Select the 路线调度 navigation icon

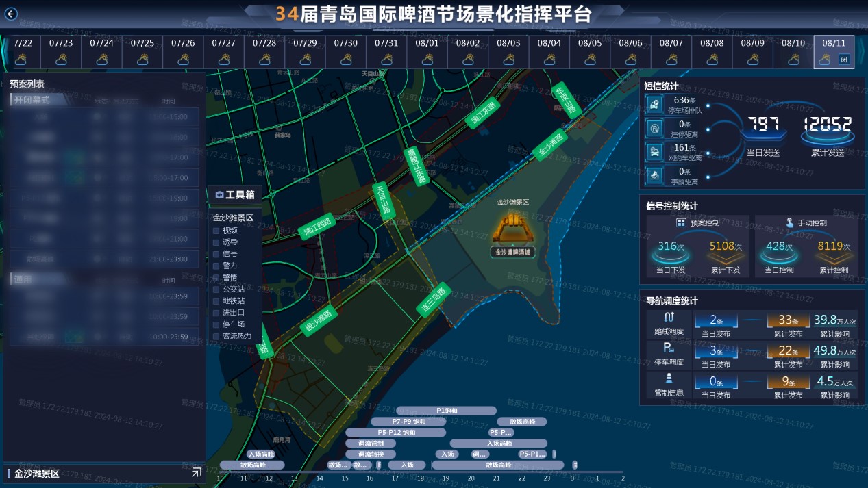669,318
